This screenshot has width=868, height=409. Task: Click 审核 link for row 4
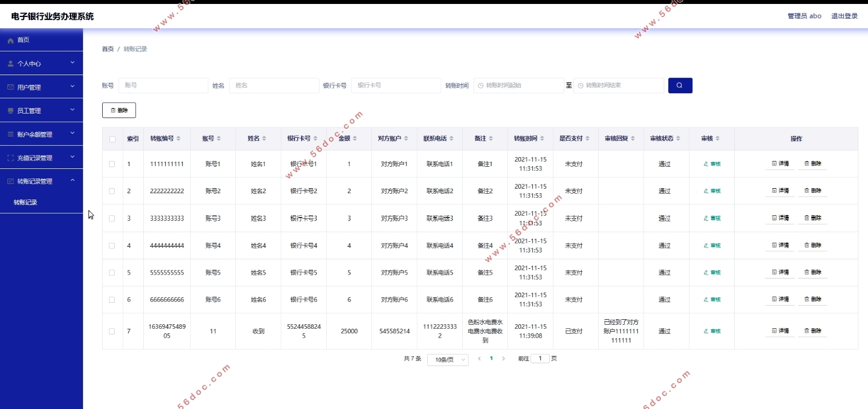click(712, 246)
